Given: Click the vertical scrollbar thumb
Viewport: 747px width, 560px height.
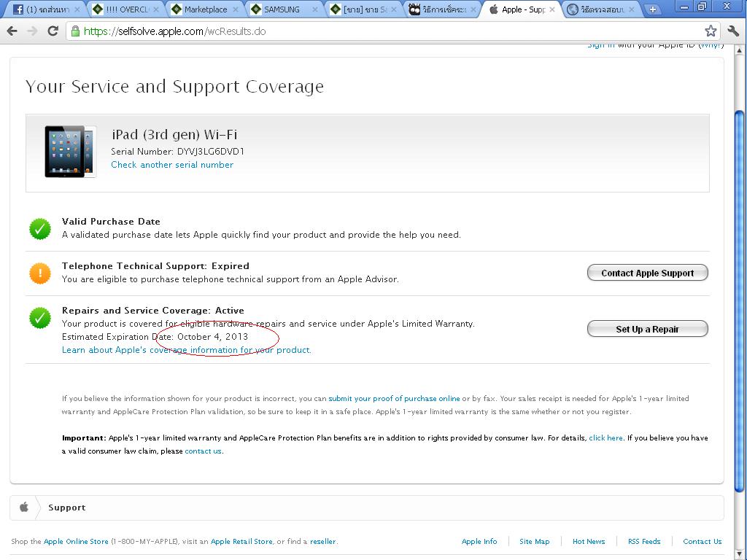Looking at the screenshot, I should 740,301.
